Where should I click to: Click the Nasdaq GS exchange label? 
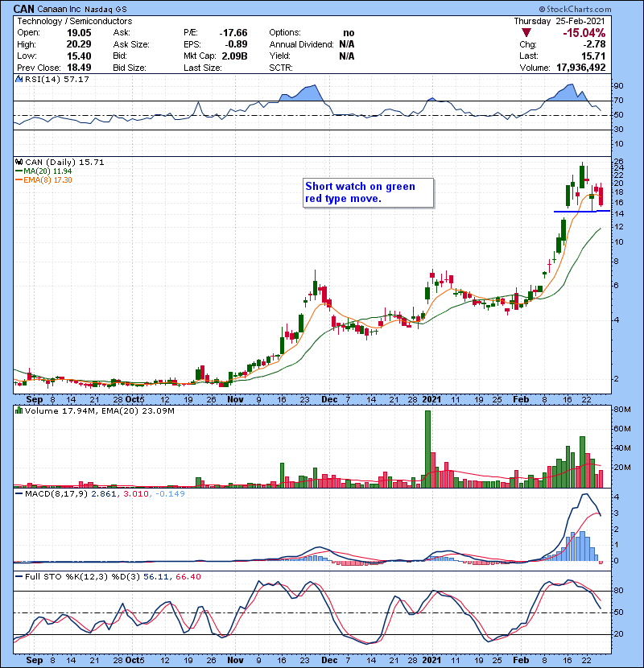[x=105, y=10]
